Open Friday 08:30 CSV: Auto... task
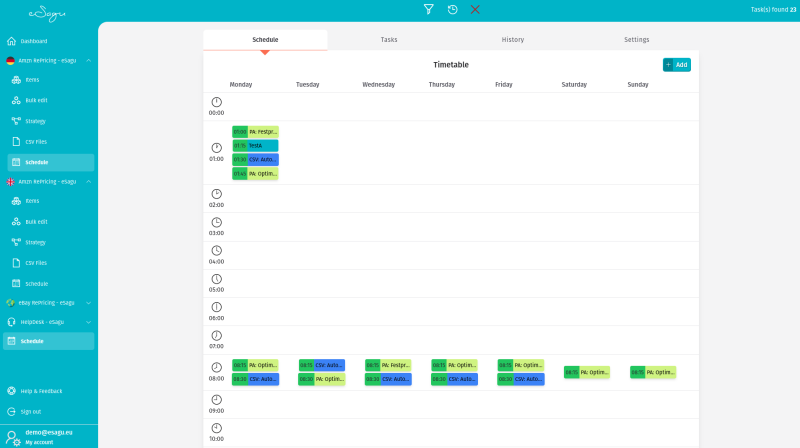800x448 pixels. tap(520, 379)
